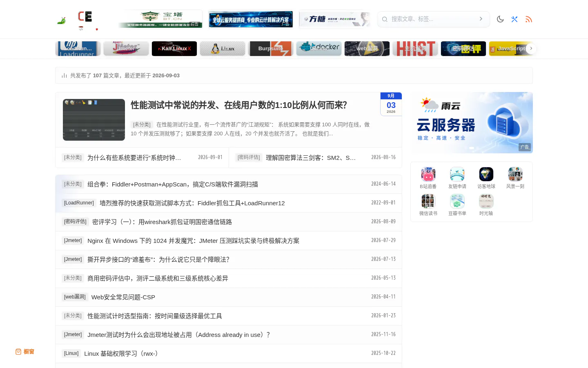The image size is (588, 368).
Task: Click the [web漏洞] tag label
Action: click(75, 297)
